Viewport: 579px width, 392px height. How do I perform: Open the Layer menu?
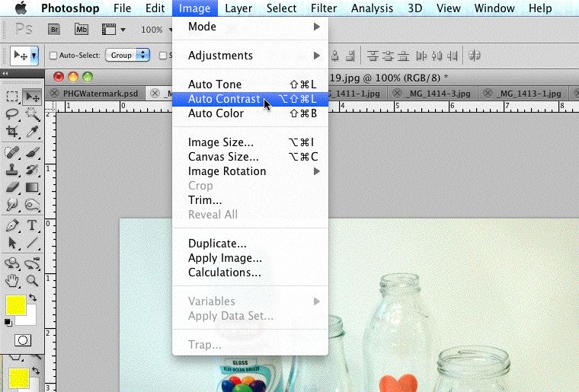click(238, 8)
